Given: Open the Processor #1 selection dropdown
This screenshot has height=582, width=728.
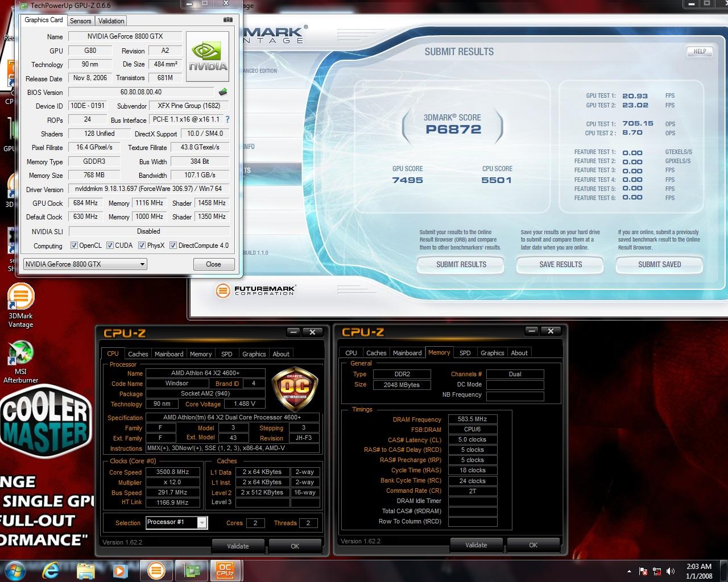Looking at the screenshot, I should pyautogui.click(x=177, y=522).
